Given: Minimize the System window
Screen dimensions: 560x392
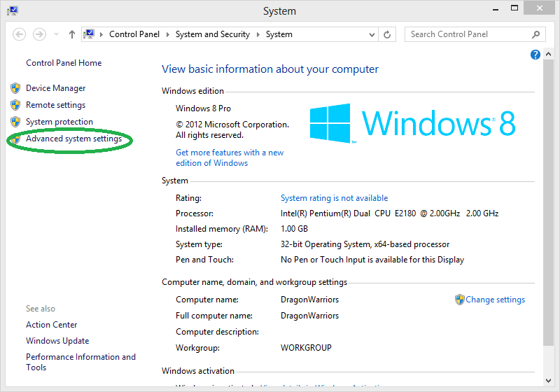Looking at the screenshot, I should click(496, 8).
